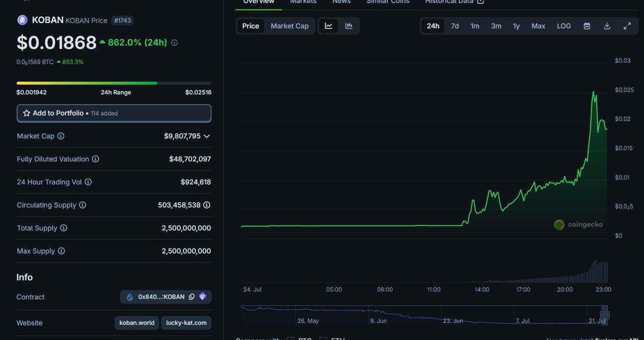This screenshot has height=340, width=644.
Task: Click the $0.01868 price value
Action: coord(56,42)
